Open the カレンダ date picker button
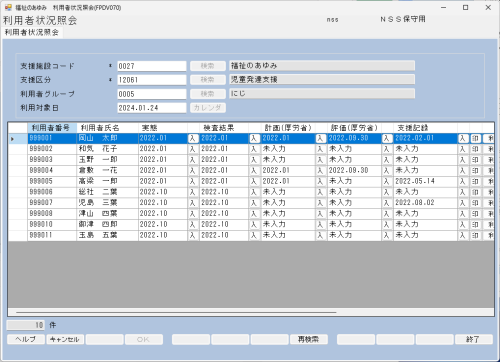The width and height of the screenshot is (500, 362). point(208,108)
